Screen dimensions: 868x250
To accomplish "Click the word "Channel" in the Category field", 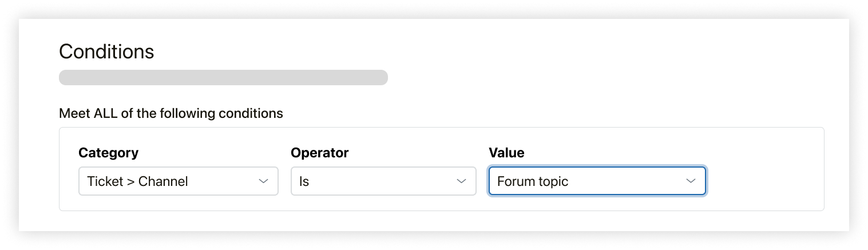I will click(164, 182).
